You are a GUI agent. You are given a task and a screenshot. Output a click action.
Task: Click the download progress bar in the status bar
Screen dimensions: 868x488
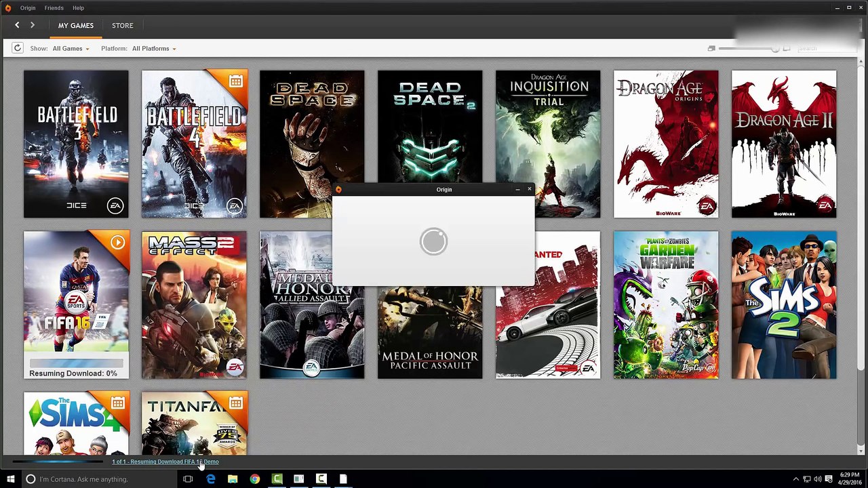[58, 462]
